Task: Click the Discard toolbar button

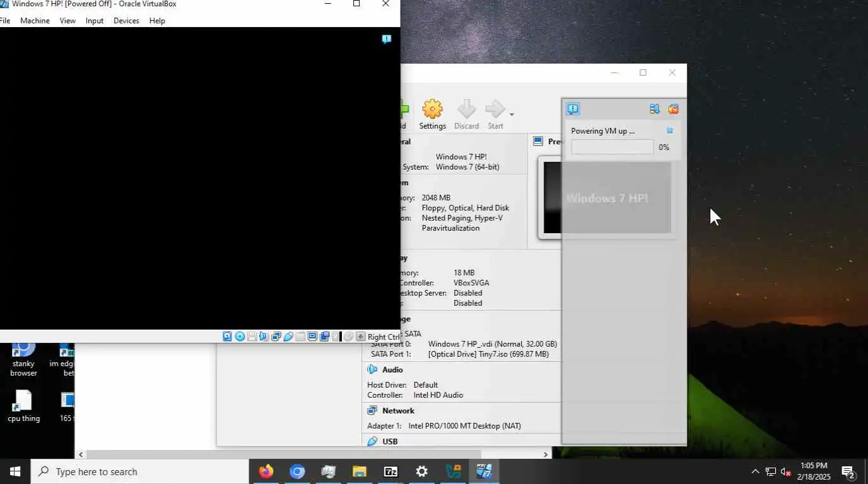Action: point(467,115)
